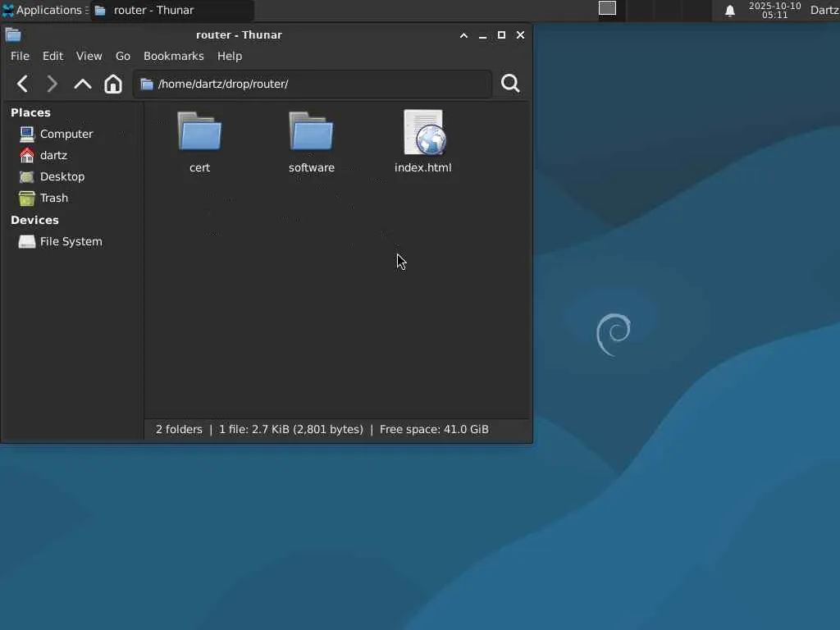Minimize the Thunar window
Viewport: 840px width, 630px height.
(x=482, y=35)
